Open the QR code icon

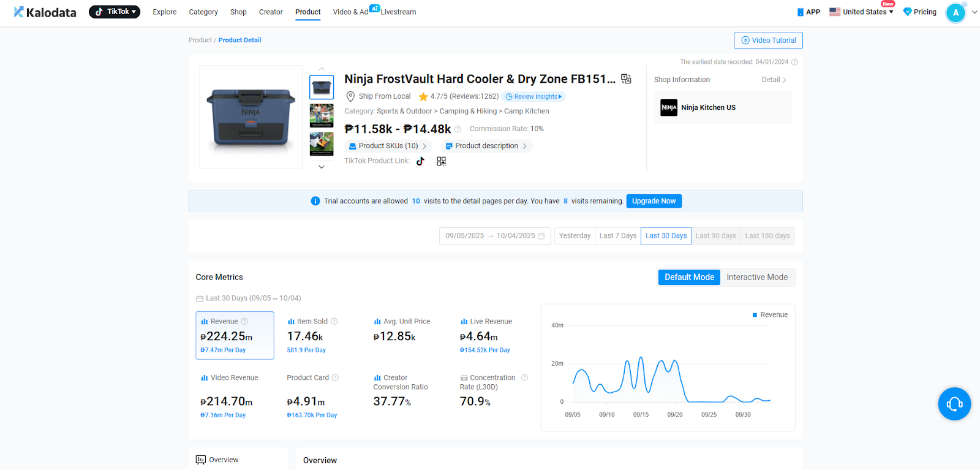tap(441, 161)
